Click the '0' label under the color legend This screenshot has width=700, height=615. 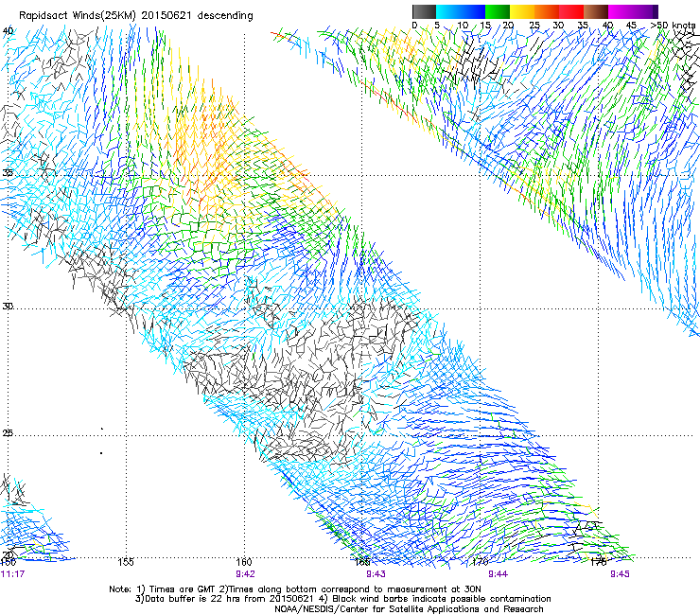414,26
